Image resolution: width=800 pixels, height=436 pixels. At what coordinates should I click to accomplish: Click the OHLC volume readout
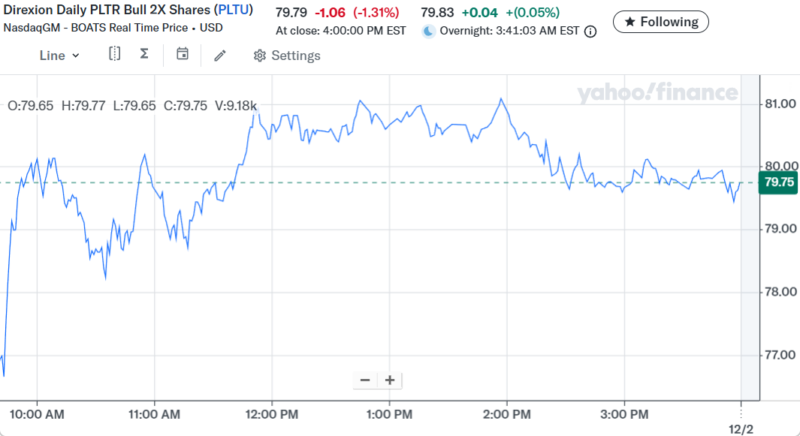pyautogui.click(x=132, y=105)
